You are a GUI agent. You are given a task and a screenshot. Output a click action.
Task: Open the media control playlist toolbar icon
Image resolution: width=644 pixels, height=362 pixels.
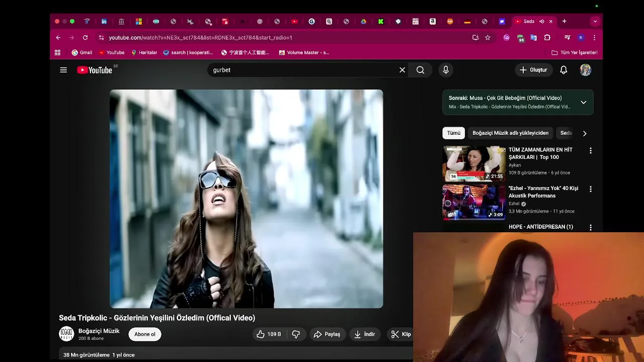click(x=568, y=37)
